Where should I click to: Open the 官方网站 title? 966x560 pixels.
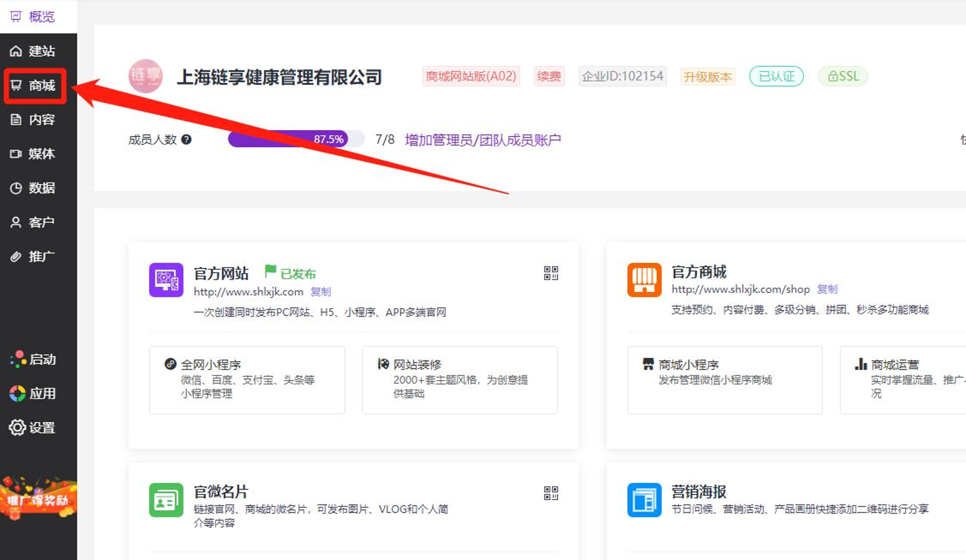(x=221, y=273)
